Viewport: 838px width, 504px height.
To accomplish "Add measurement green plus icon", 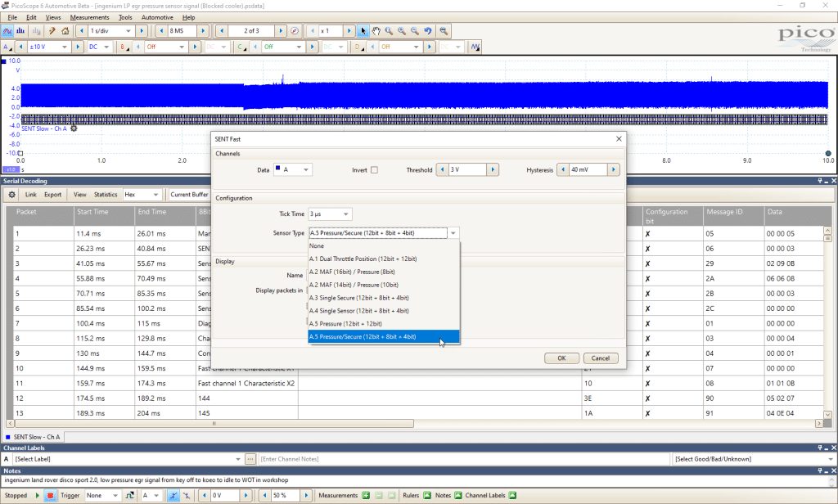I will click(x=366, y=496).
